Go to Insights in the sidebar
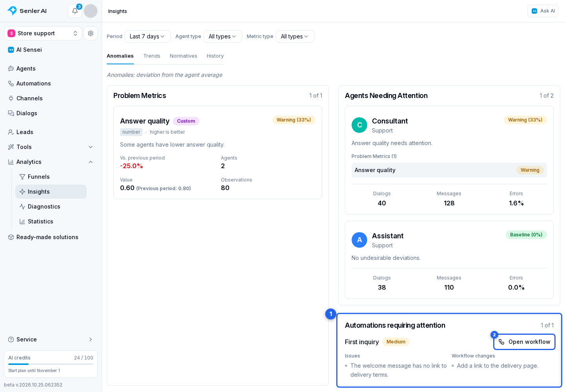 pos(51,192)
